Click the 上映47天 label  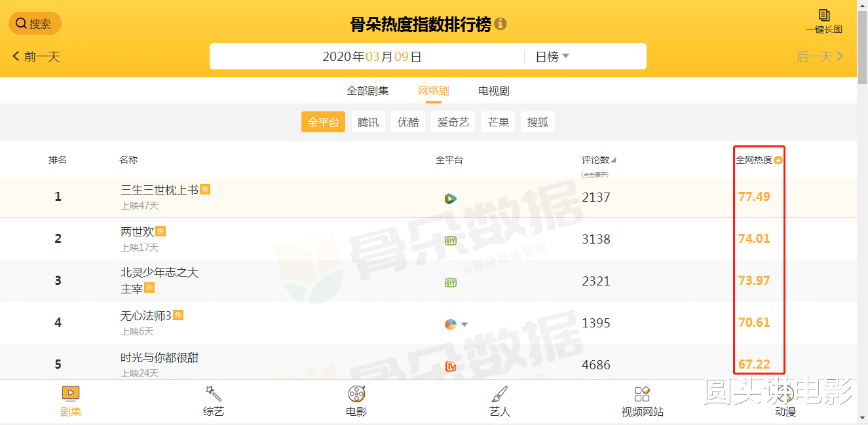pos(140,206)
